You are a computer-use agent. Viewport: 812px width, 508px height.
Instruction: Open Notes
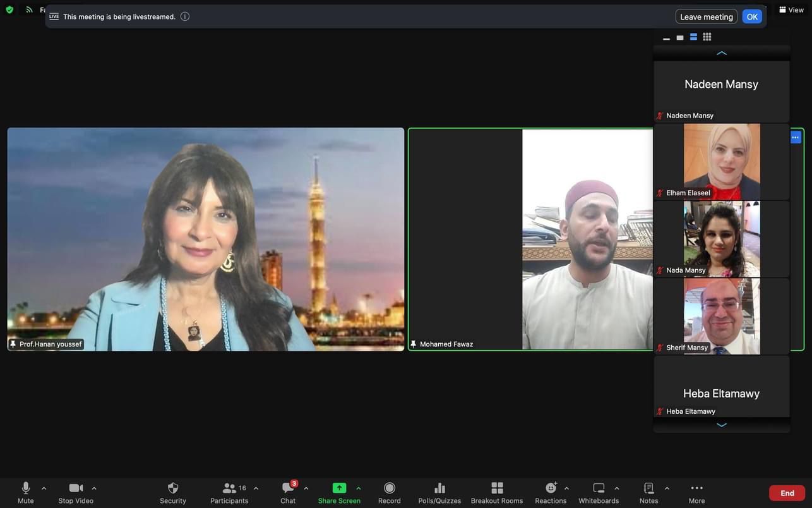click(x=648, y=493)
